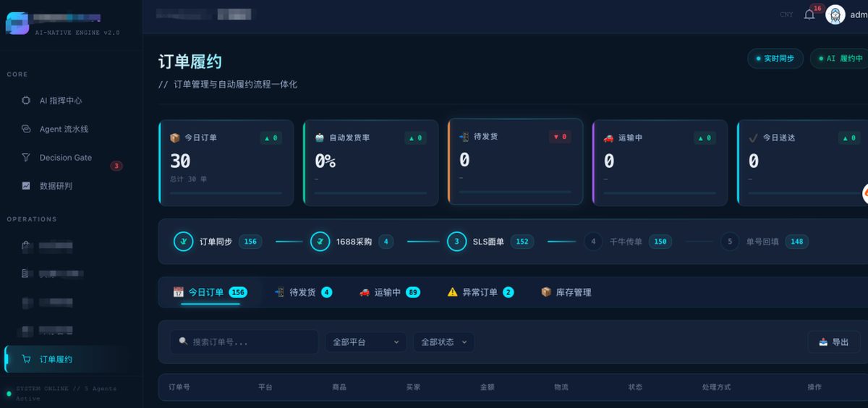Click the AI 履约中 status pill
The width and height of the screenshot is (868, 408).
coord(840,59)
